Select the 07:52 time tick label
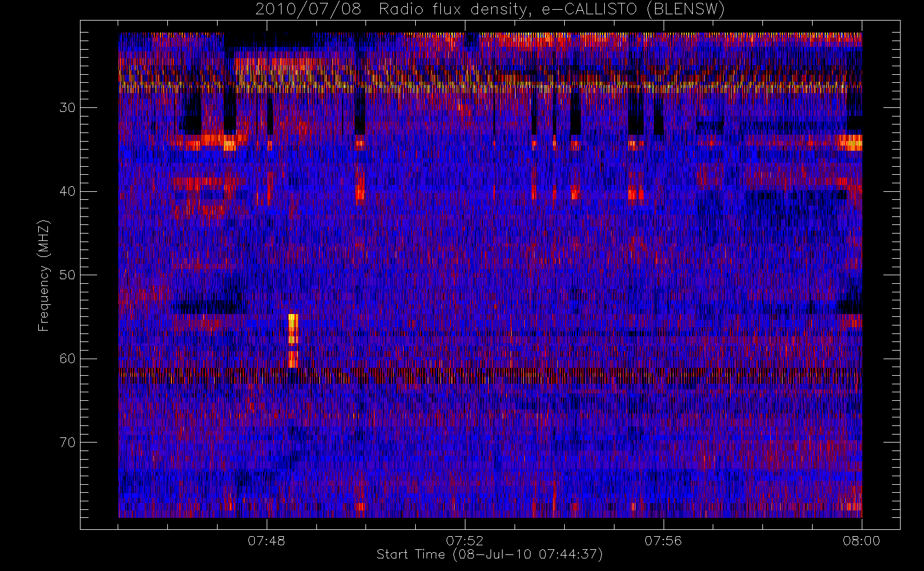This screenshot has width=924, height=571. (464, 541)
